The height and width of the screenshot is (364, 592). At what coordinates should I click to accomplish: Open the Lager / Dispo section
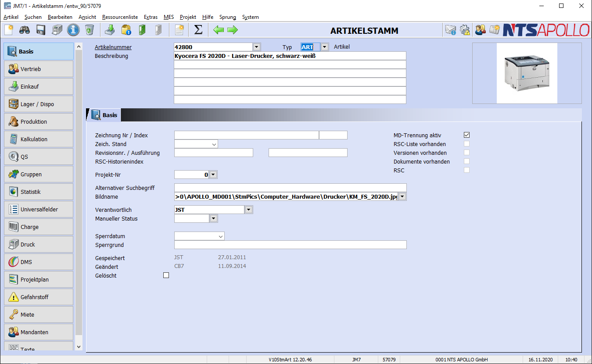pyautogui.click(x=39, y=104)
